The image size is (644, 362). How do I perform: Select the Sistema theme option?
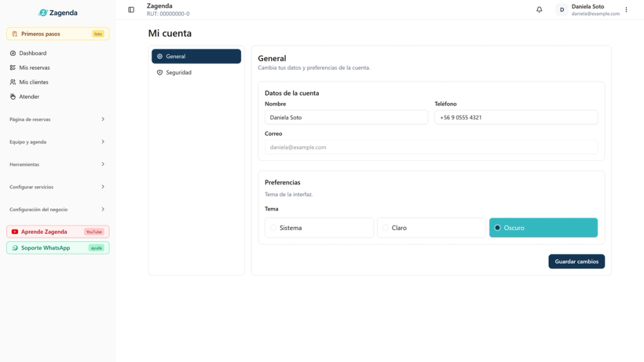[x=319, y=228]
